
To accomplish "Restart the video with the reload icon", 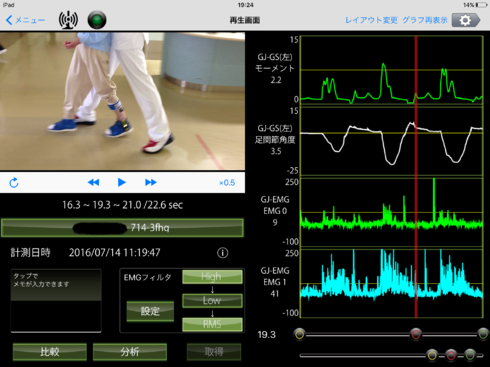I will (14, 183).
